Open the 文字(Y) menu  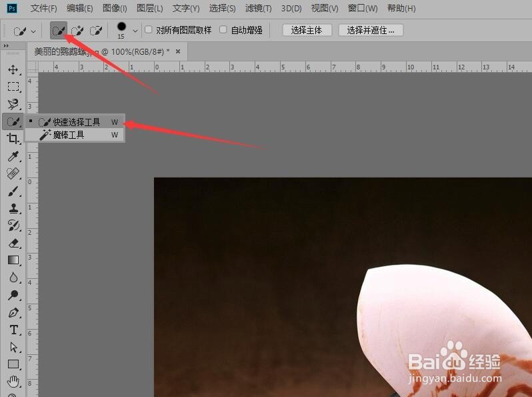[x=186, y=8]
